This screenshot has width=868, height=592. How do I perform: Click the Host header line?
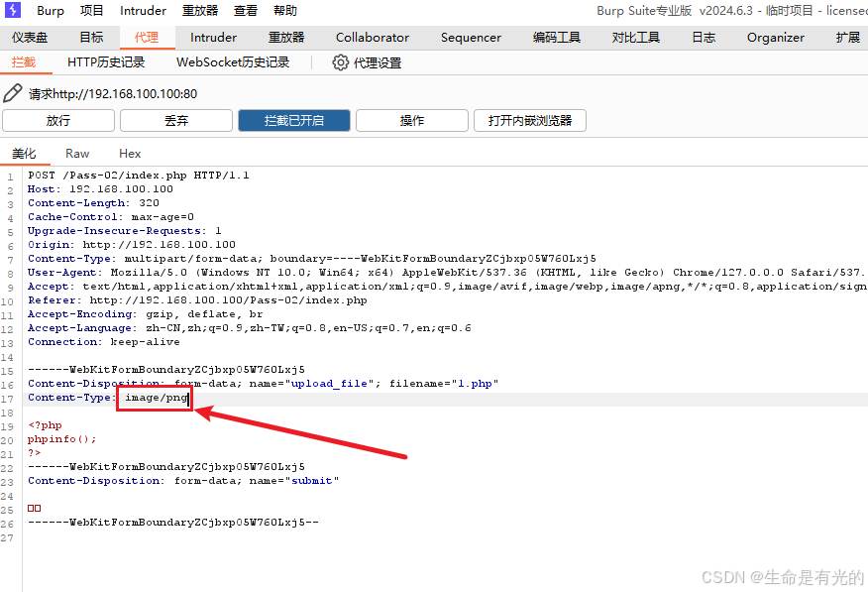pyautogui.click(x=100, y=188)
